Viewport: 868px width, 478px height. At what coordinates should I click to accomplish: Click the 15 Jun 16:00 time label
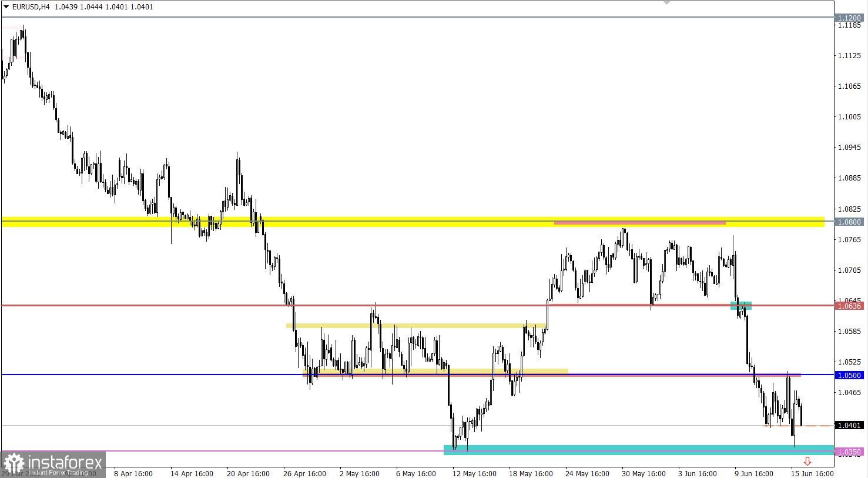coord(812,473)
